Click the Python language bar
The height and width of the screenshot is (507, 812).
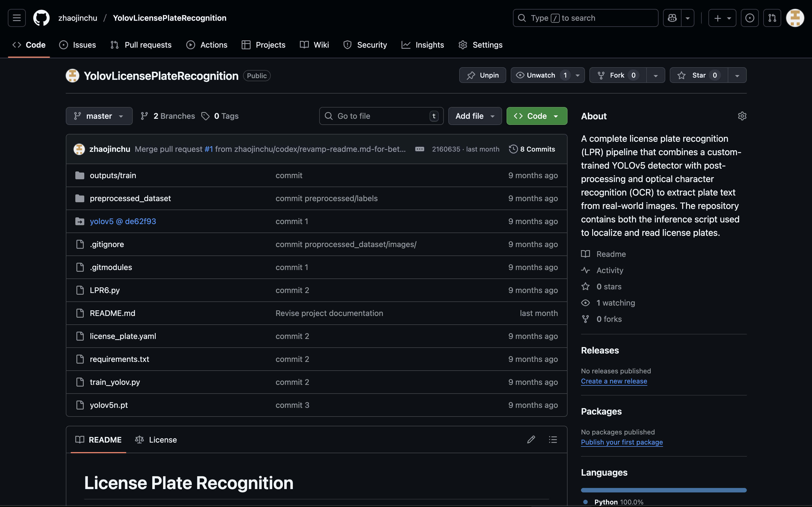point(664,490)
